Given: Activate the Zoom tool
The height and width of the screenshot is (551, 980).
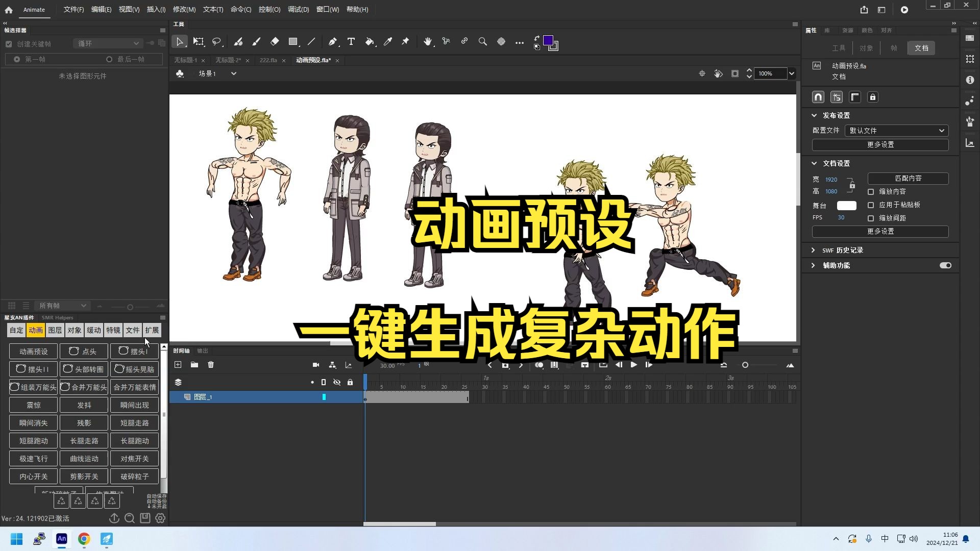Looking at the screenshot, I should point(483,42).
